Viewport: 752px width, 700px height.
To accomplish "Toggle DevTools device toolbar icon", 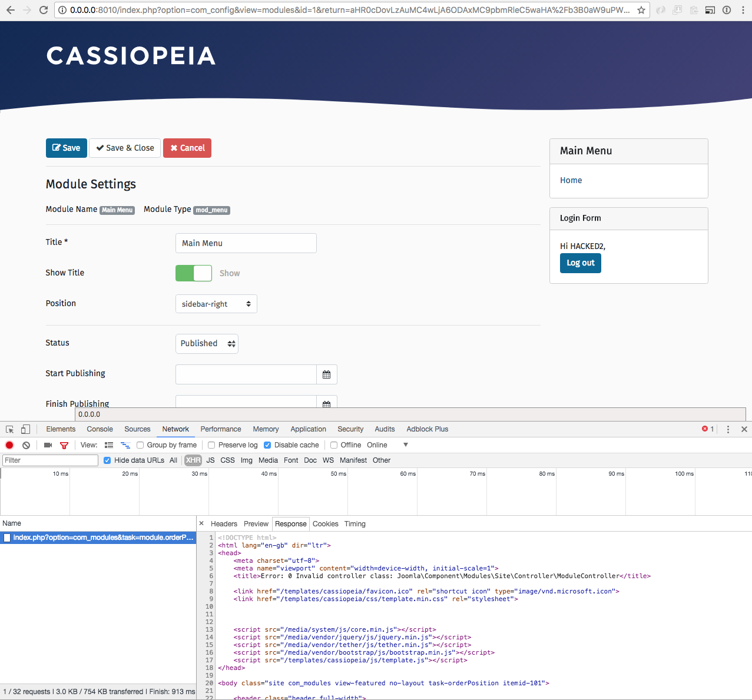I will (25, 429).
